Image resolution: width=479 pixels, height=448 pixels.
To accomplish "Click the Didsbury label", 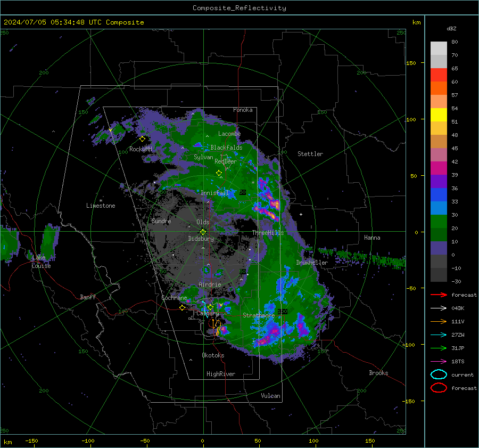I will click(201, 239).
